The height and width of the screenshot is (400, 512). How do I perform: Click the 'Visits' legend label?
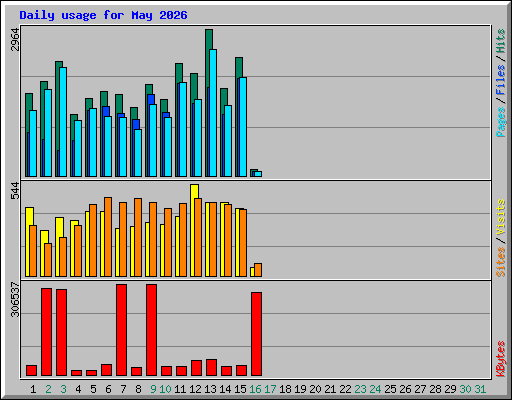[x=500, y=217]
